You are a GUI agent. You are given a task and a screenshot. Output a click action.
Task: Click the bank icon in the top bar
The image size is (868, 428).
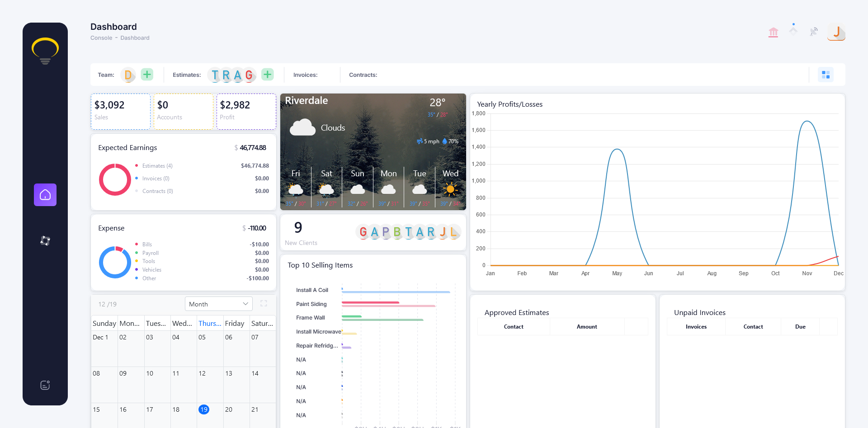[x=774, y=32]
